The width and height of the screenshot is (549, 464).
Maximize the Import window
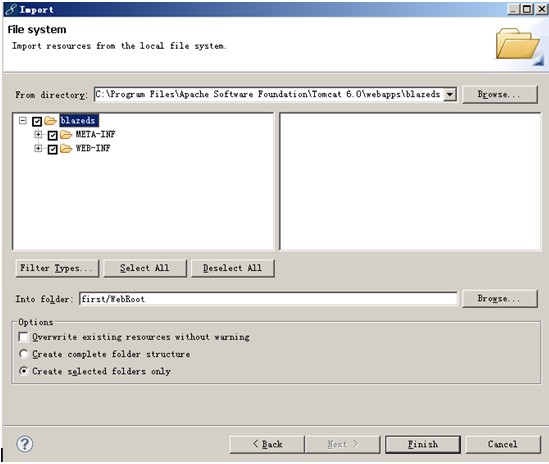tap(527, 9)
